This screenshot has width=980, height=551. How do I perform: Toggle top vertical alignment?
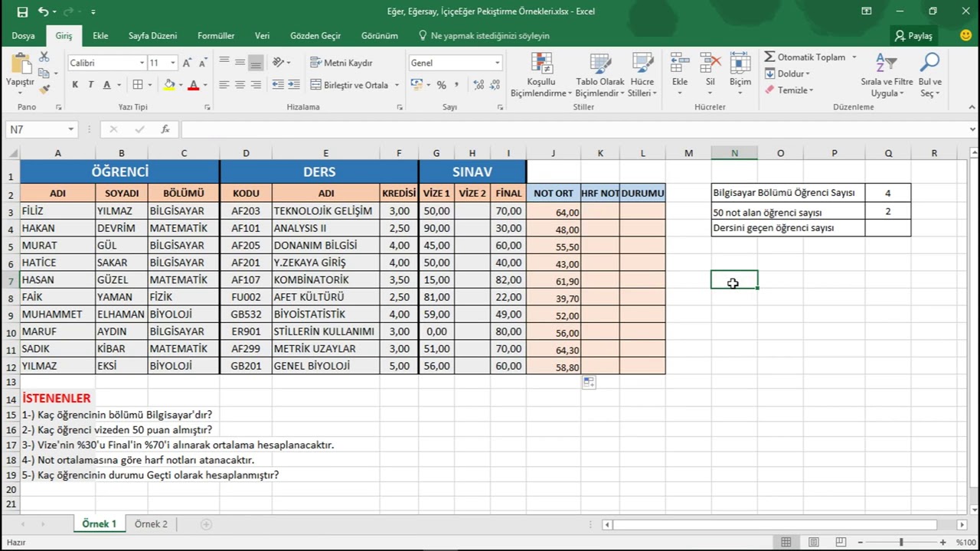pyautogui.click(x=224, y=63)
